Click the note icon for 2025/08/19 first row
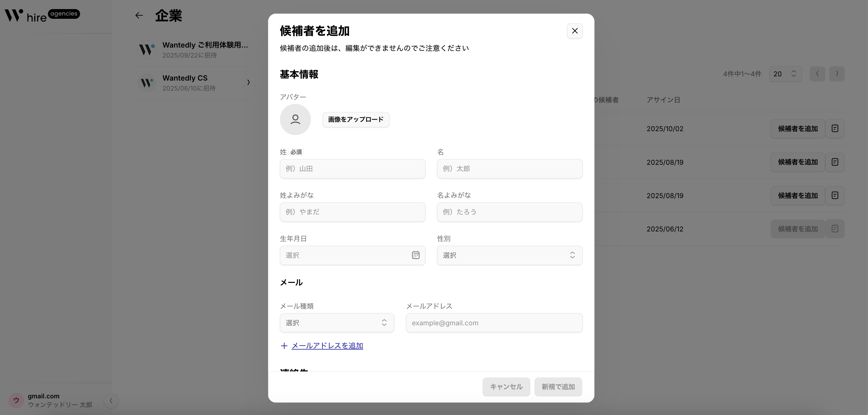Viewport: 868px width, 415px height. pyautogui.click(x=835, y=162)
